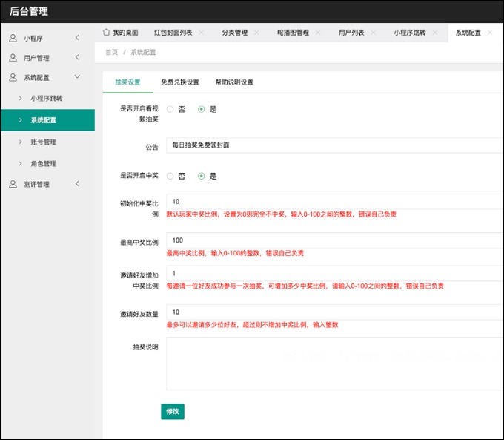Click the 系统配置 parent menu label

[36, 78]
